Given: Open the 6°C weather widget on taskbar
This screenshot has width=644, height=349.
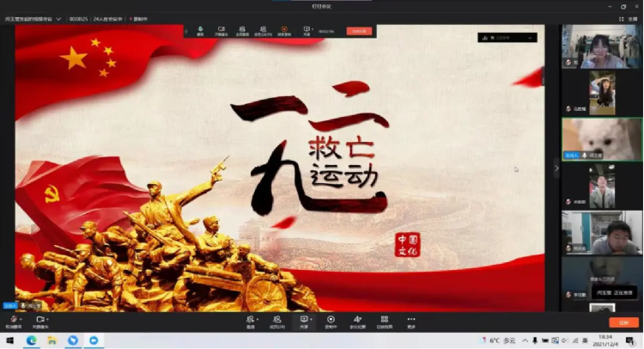Looking at the screenshot, I should pyautogui.click(x=498, y=340).
